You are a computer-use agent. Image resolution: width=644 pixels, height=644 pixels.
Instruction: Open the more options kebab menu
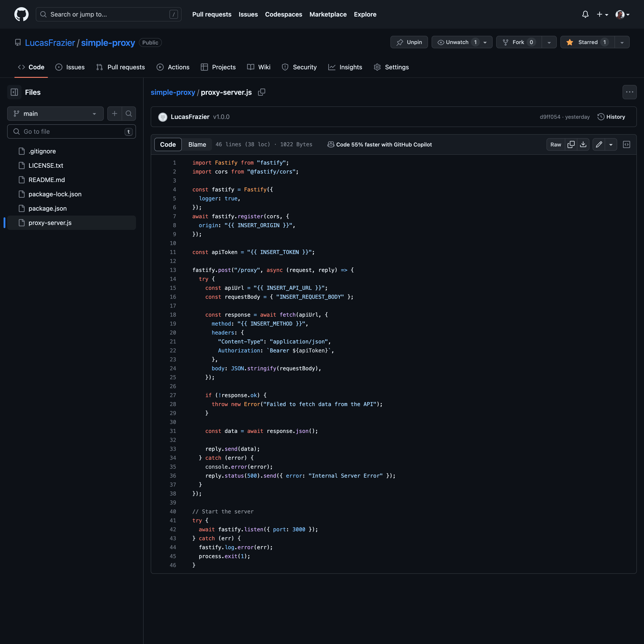[x=630, y=92]
